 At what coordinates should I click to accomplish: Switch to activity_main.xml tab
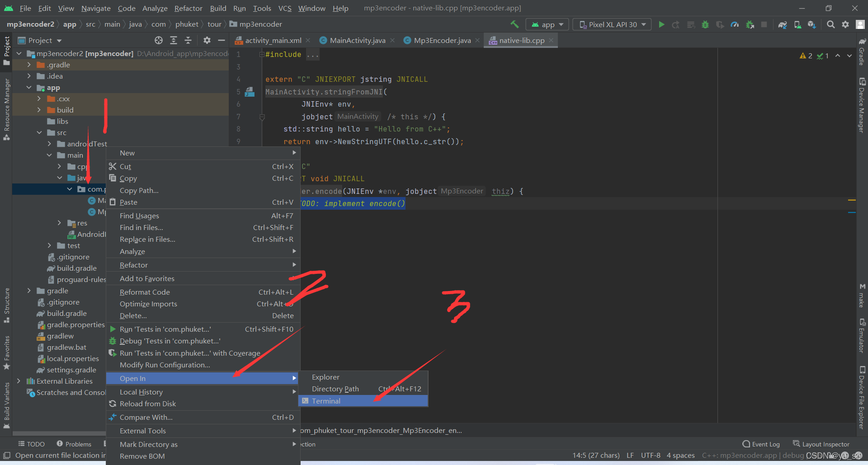[x=273, y=40]
